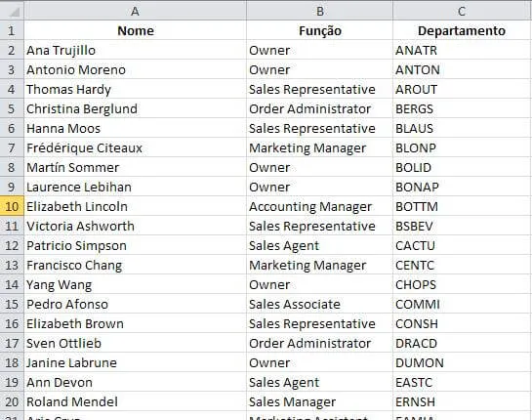Select the cell containing Ana Trujillo
This screenshot has width=532, height=420.
coord(135,50)
